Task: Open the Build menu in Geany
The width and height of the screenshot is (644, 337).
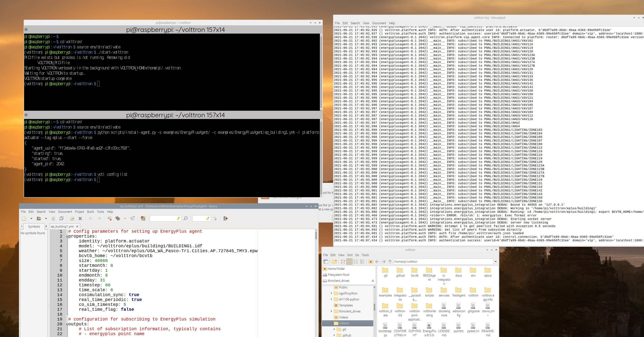Action: [x=90, y=212]
